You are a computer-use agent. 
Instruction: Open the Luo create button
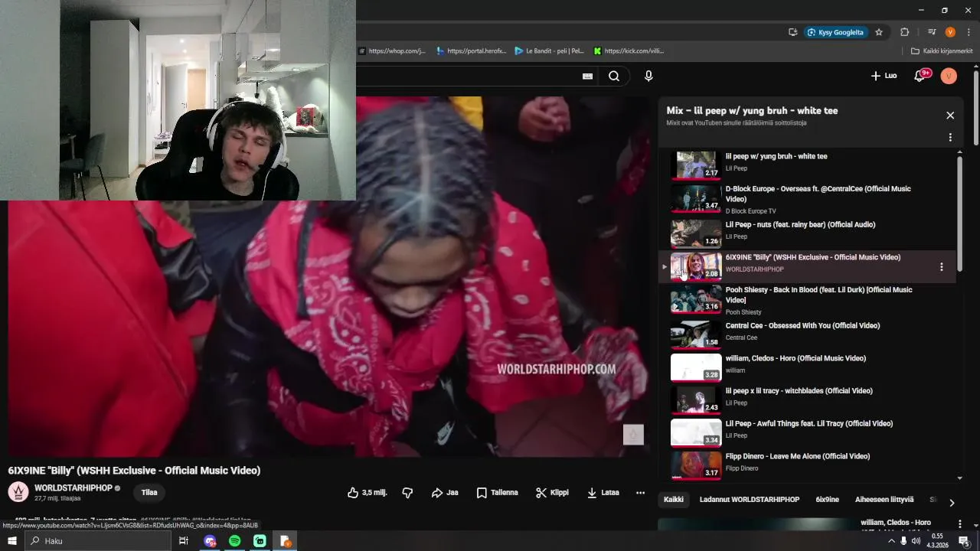tap(884, 76)
